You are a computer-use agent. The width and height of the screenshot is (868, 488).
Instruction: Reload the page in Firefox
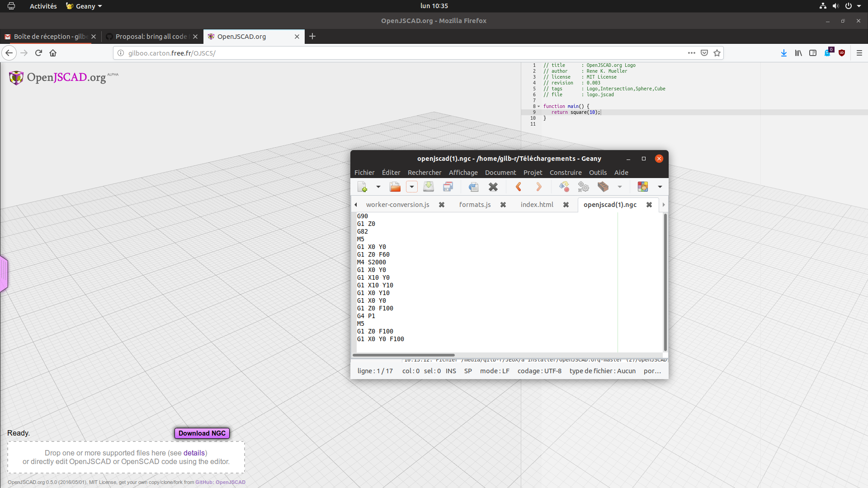[x=38, y=53]
